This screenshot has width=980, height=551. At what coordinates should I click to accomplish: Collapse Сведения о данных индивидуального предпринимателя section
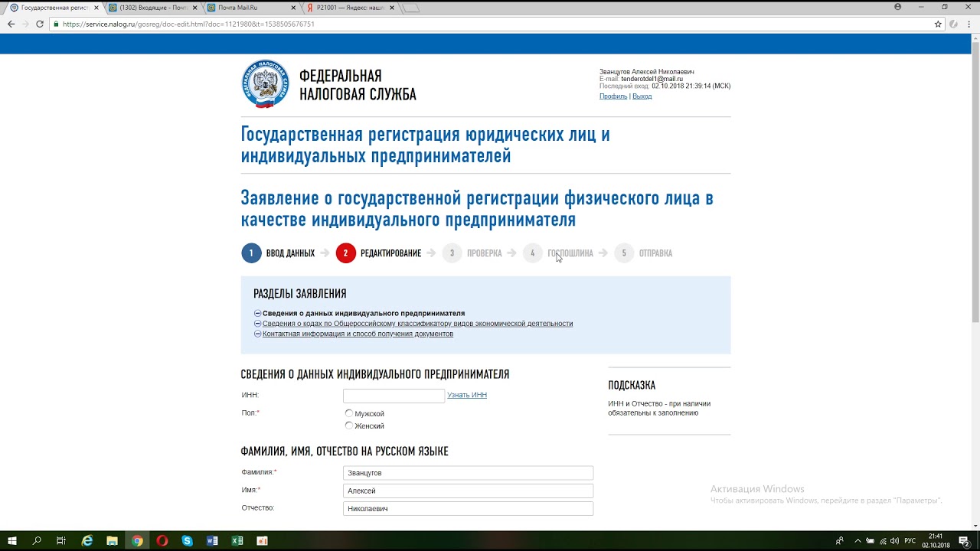[x=257, y=314]
